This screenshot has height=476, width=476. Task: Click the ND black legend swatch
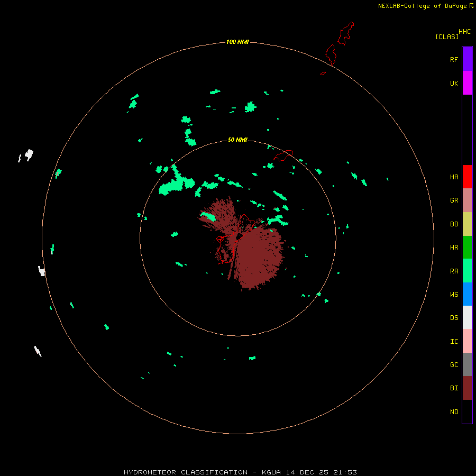pos(467,411)
